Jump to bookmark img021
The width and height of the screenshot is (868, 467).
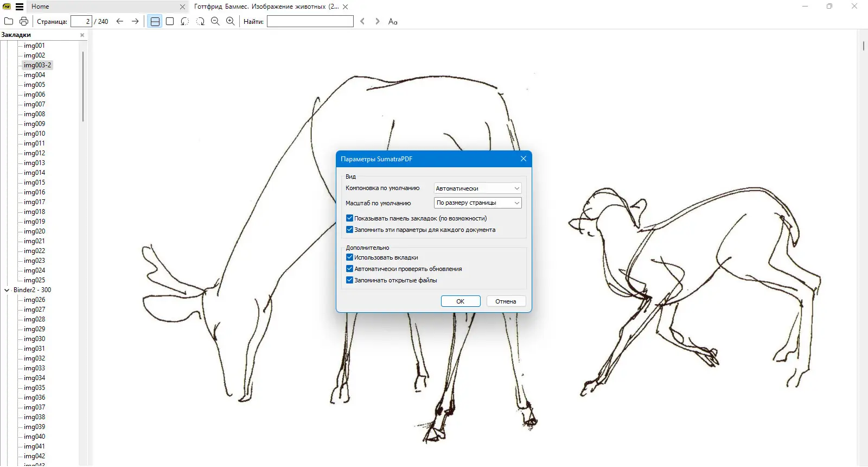point(34,241)
